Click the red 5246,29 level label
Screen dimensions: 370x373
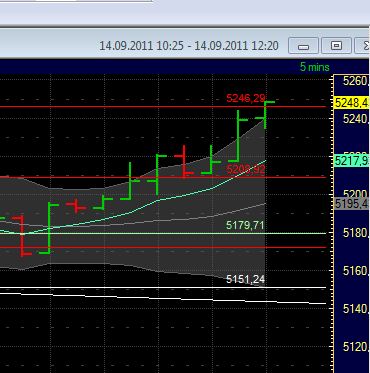(246, 98)
